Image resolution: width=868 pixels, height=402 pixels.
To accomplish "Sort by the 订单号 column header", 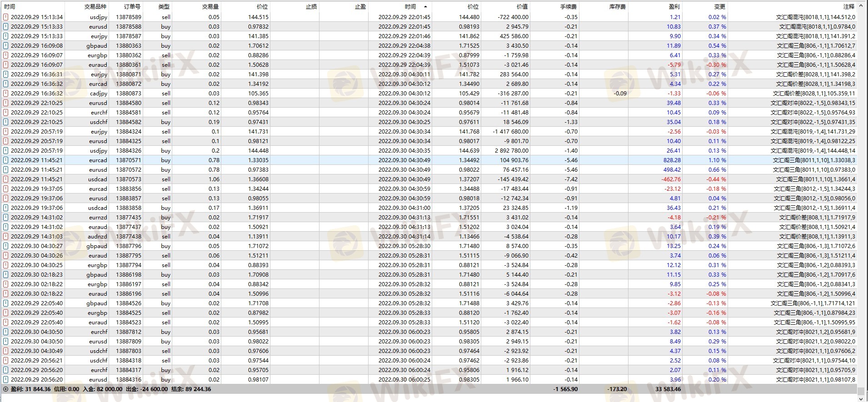I will pos(132,6).
